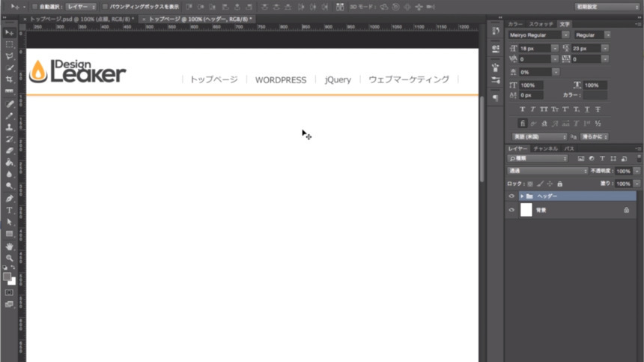The image size is (644, 362).
Task: Select the Rectangular Marquee tool
Action: tap(9, 44)
